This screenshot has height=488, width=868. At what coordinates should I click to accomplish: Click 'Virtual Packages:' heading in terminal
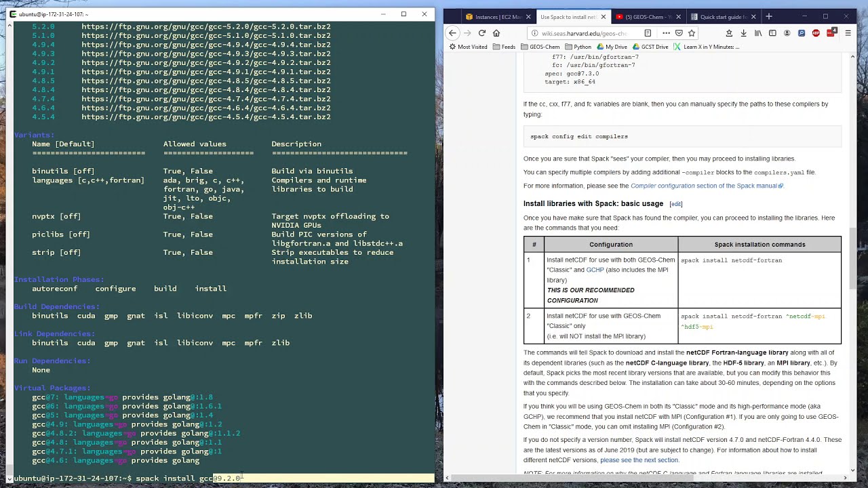tap(52, 388)
